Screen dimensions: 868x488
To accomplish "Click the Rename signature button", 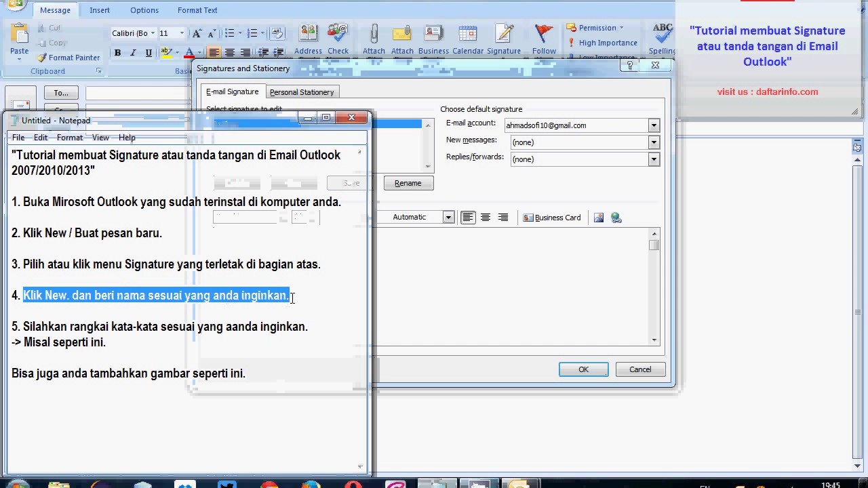I will [408, 183].
